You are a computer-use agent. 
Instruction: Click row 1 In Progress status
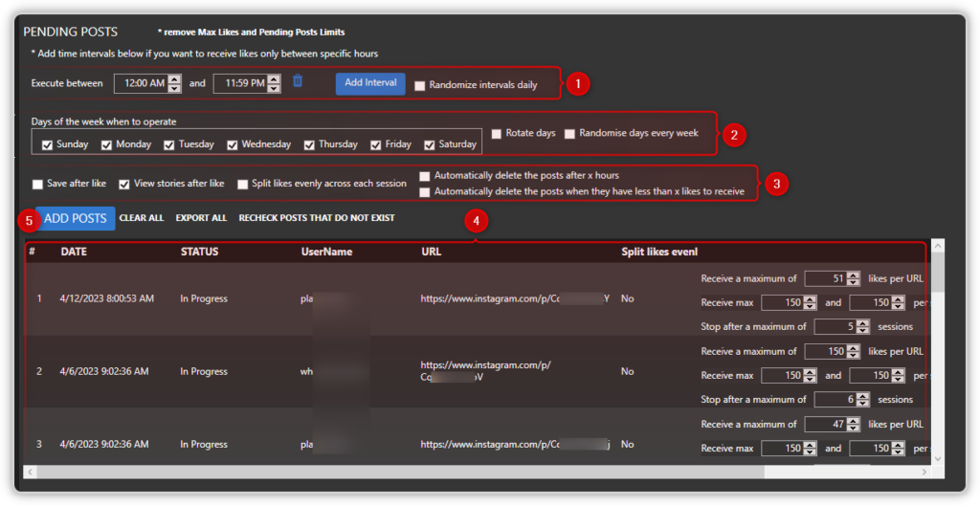pyautogui.click(x=204, y=298)
